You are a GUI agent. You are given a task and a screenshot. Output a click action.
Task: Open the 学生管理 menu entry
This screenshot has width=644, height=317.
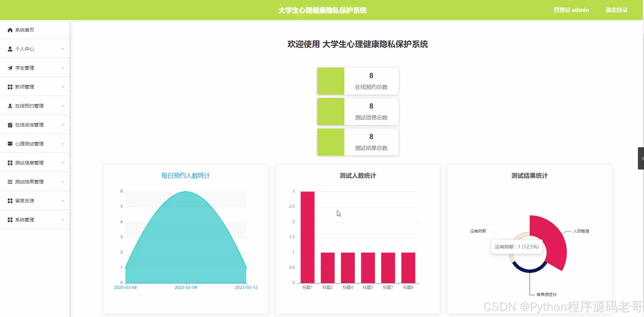[x=24, y=68]
